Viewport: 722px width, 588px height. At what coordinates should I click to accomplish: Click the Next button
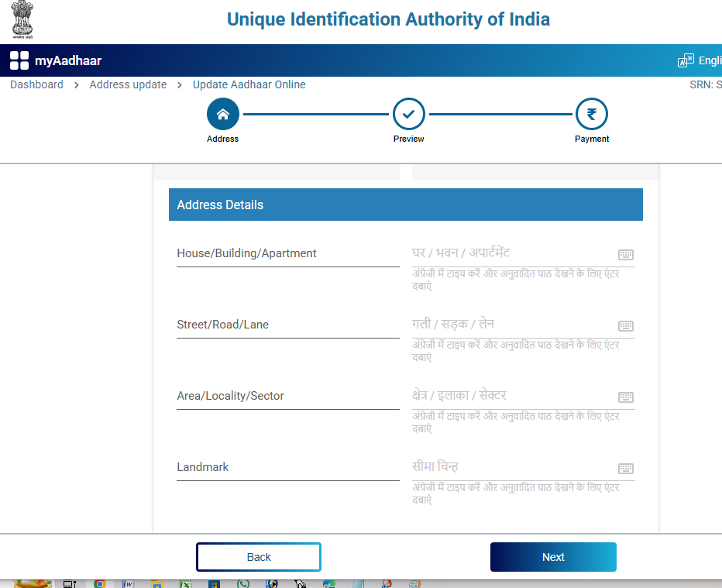click(553, 556)
